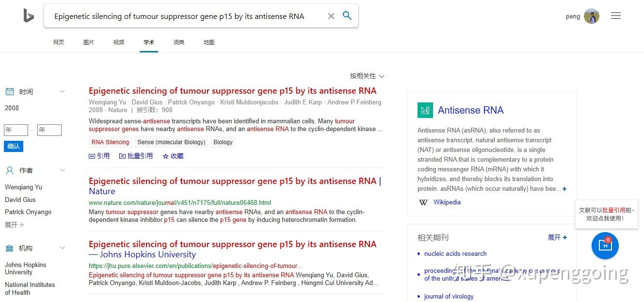Collapse the 作者 filter chevron
Viewport: 644px width, 302px height.
pyautogui.click(x=62, y=170)
